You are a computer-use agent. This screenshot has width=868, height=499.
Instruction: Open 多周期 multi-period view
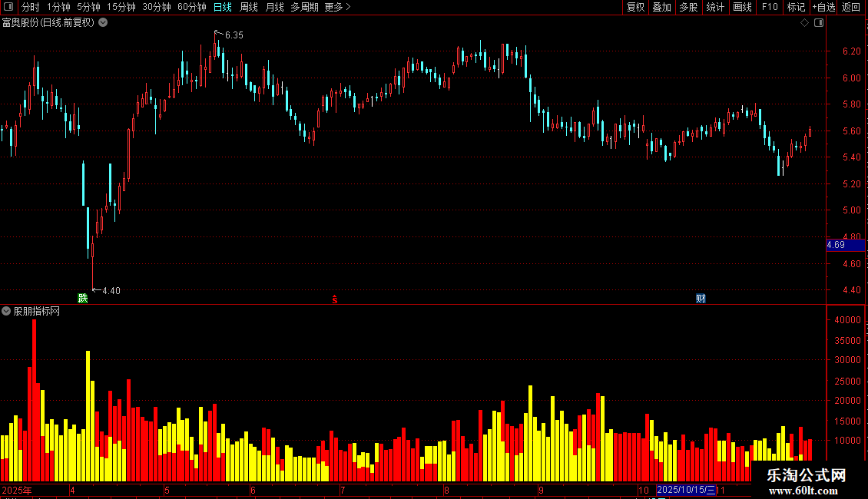pyautogui.click(x=304, y=7)
